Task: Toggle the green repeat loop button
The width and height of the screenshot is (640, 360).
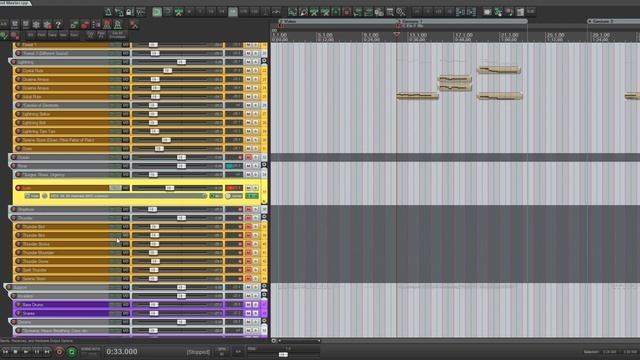Action: click(x=72, y=351)
